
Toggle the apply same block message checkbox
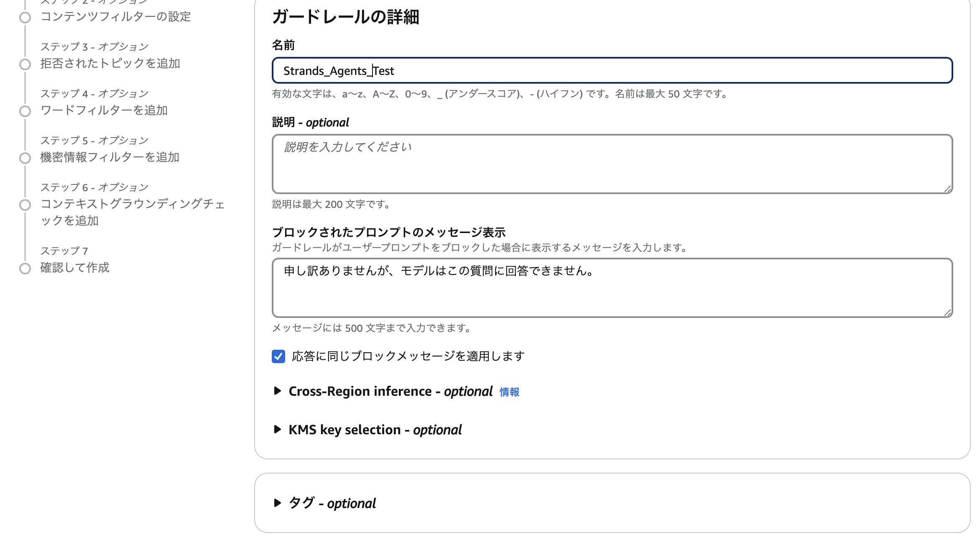pos(278,356)
